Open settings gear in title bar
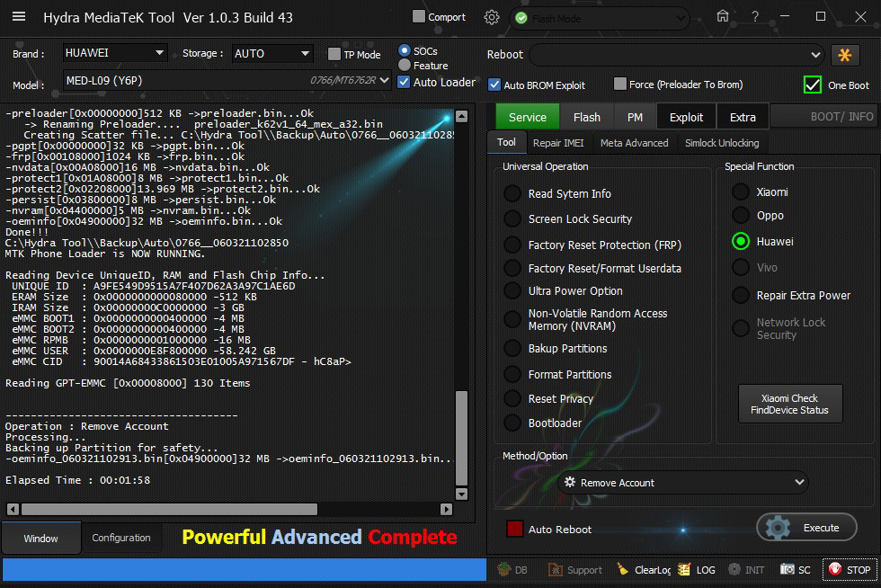This screenshot has height=588, width=881. point(491,17)
